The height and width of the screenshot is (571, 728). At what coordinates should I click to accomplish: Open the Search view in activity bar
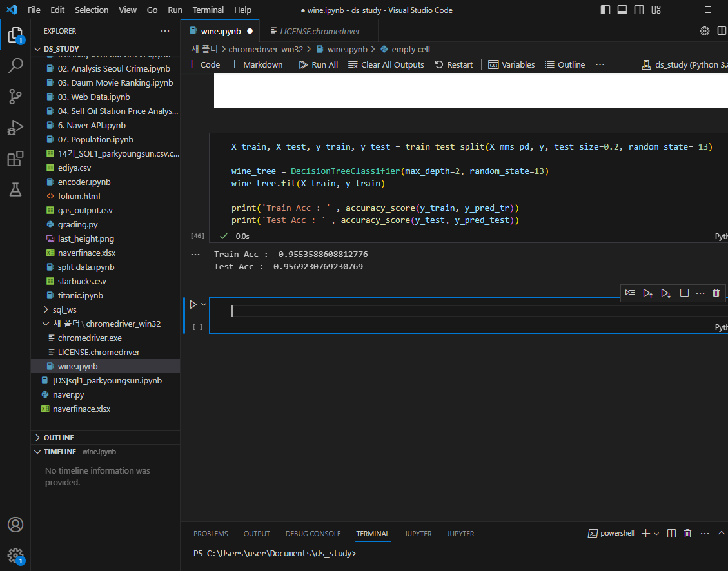coord(15,65)
